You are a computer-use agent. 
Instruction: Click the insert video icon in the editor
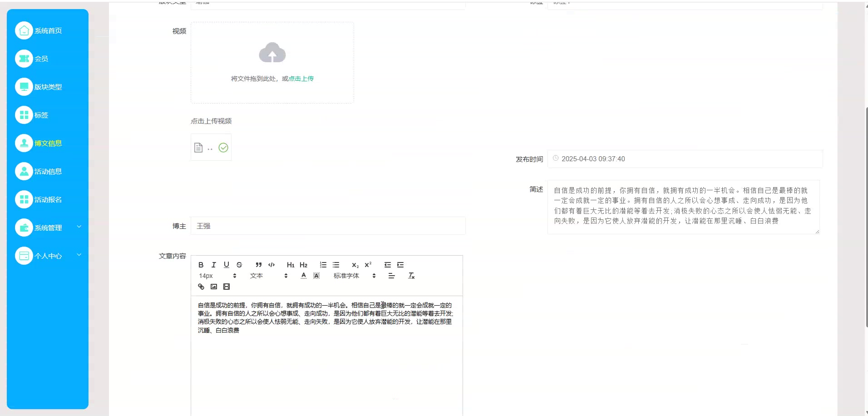click(226, 287)
